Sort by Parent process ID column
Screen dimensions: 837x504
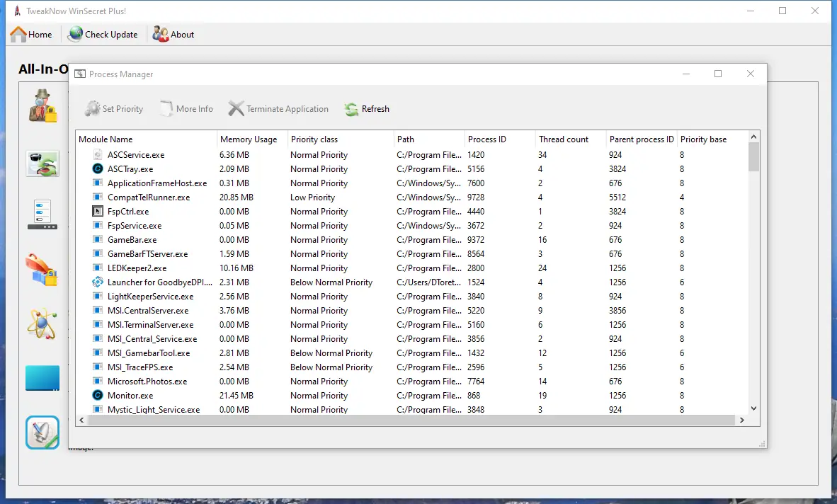pyautogui.click(x=642, y=139)
